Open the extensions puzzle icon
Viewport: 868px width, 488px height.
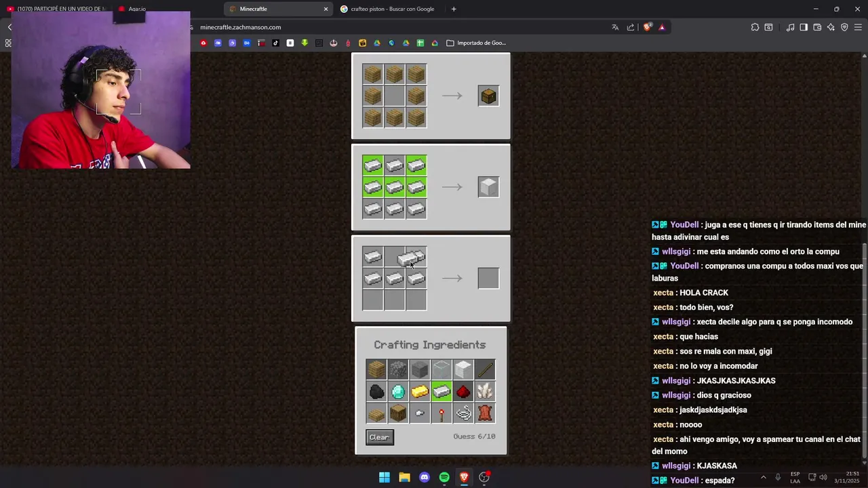click(x=755, y=27)
